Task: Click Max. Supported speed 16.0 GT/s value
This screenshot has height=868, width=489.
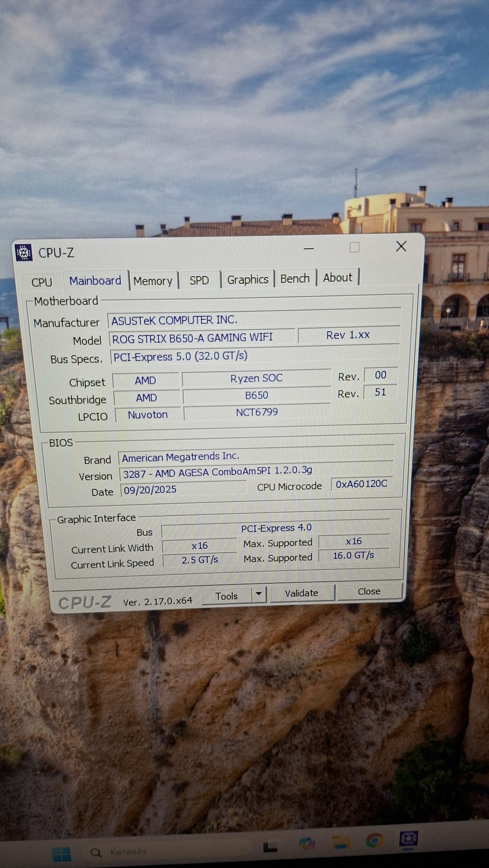Action: [x=354, y=555]
